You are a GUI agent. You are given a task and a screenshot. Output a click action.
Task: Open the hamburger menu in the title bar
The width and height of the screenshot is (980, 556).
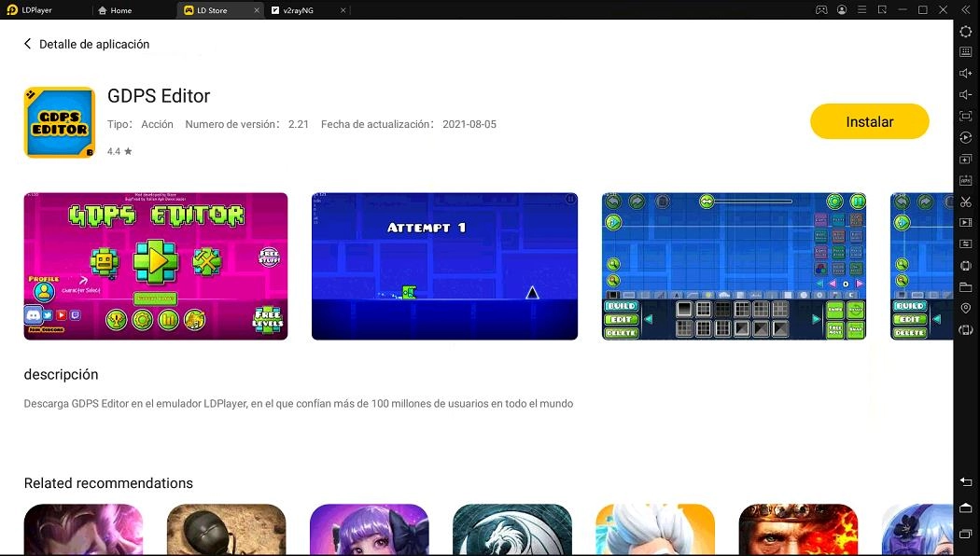tap(861, 10)
